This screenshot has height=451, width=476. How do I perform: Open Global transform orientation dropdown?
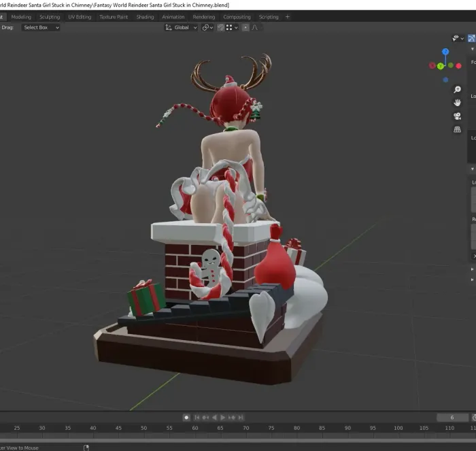click(x=181, y=27)
